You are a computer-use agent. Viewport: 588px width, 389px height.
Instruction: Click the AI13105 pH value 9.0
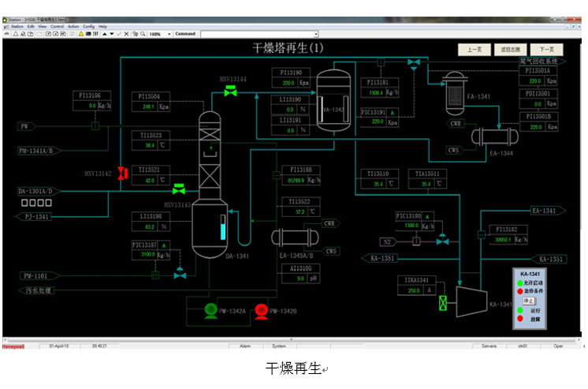click(x=300, y=279)
